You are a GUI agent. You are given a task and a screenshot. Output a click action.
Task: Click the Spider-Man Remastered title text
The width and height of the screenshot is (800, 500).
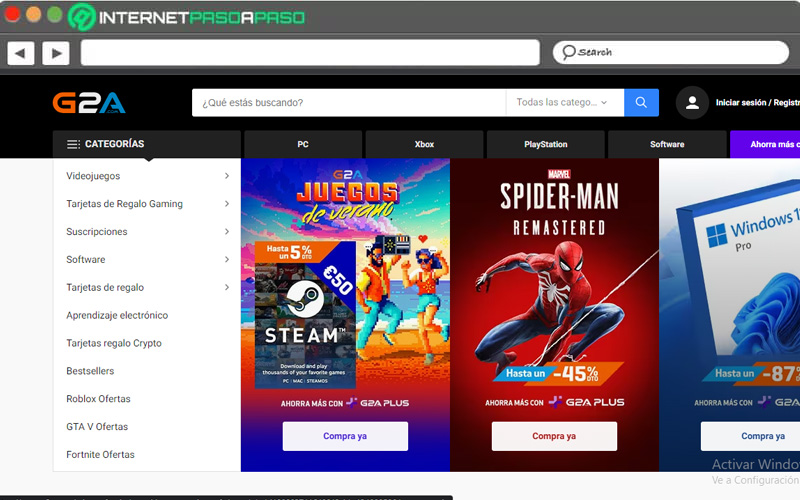[x=559, y=209]
